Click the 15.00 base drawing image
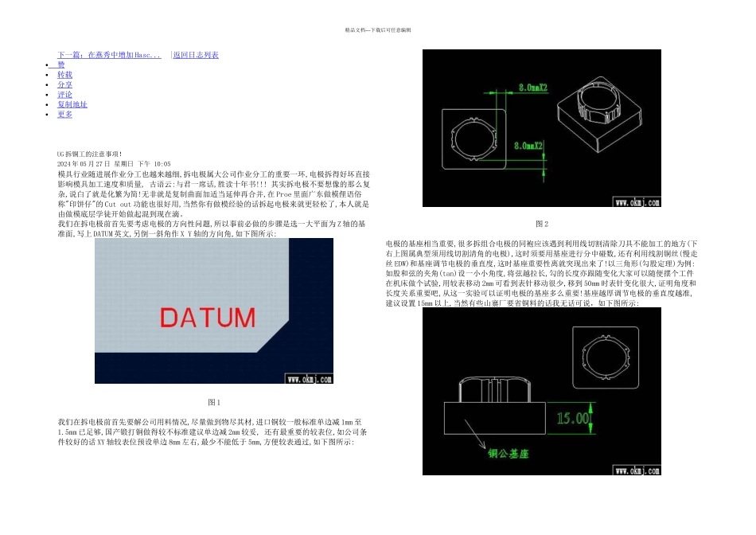 click(541, 391)
